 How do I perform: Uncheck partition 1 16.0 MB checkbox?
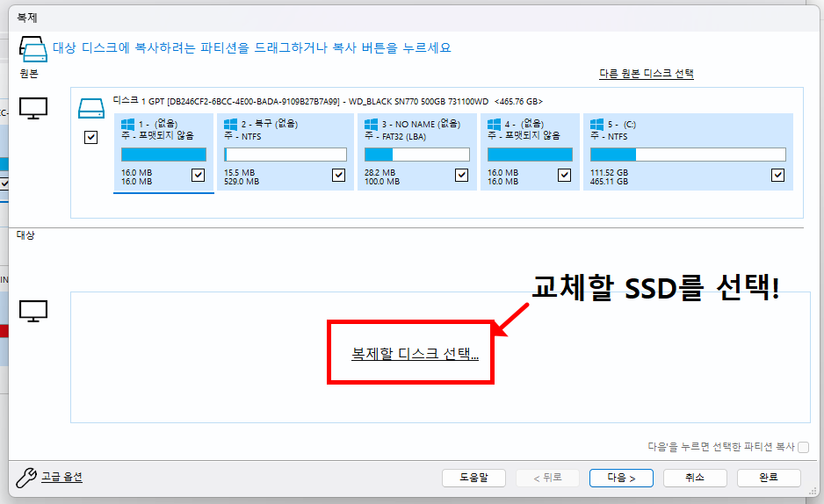point(199,175)
